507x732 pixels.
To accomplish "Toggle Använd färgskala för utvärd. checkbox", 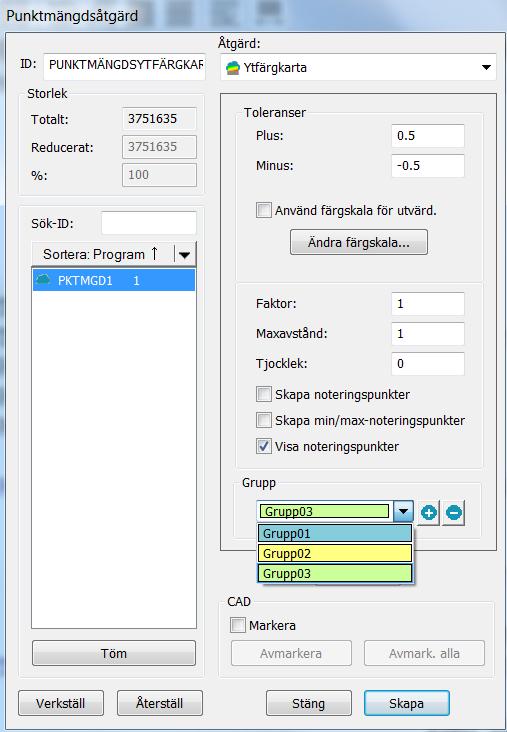I will 264,210.
